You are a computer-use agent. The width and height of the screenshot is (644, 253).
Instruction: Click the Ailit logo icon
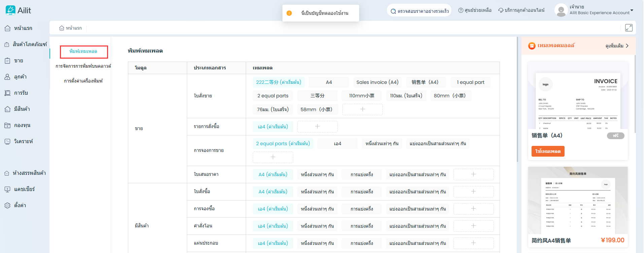pos(10,10)
